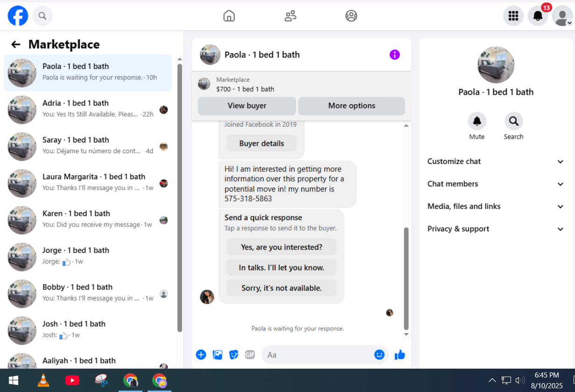Click Paola's large profile picture in right panel

[496, 65]
